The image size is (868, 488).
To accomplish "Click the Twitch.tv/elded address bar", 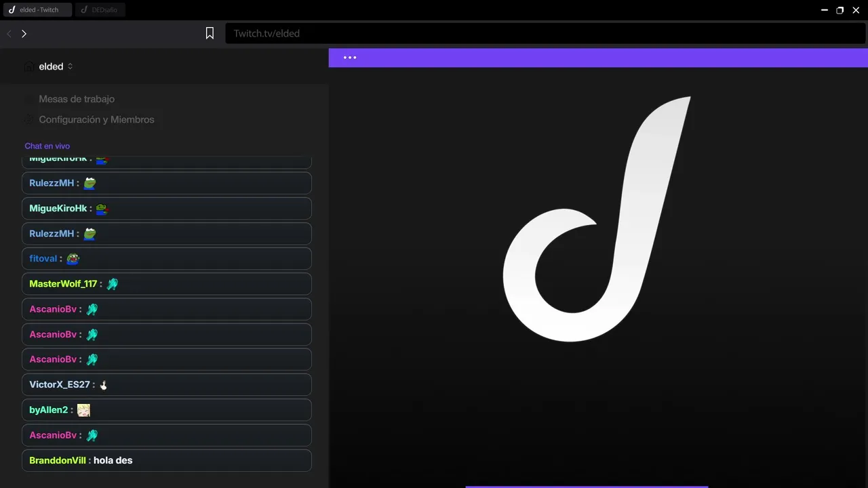I will (x=545, y=33).
